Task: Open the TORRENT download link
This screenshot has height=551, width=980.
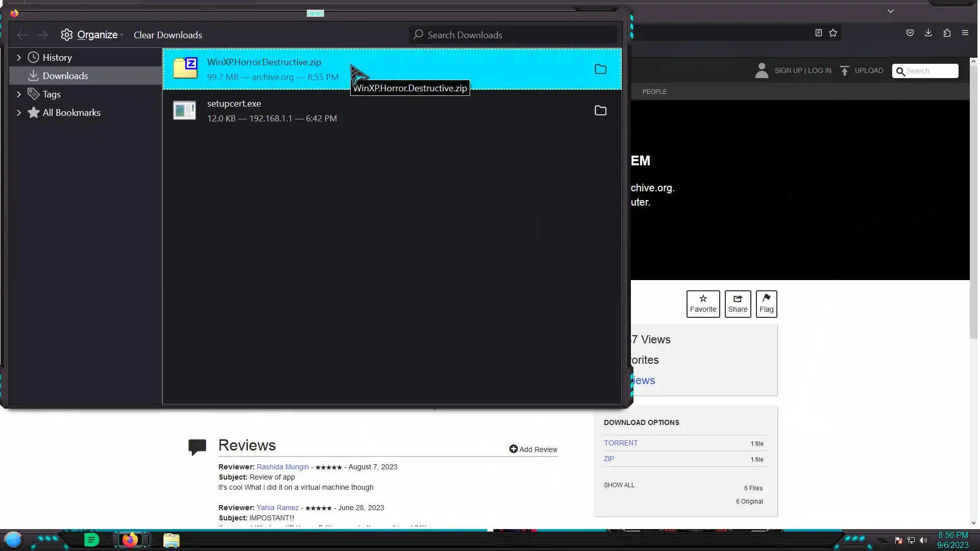Action: click(x=620, y=443)
